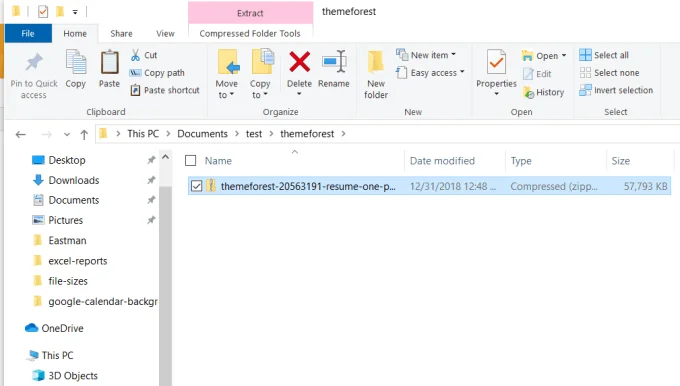Toggle the select-all checkbox beside Name
The height and width of the screenshot is (386, 680).
point(190,160)
